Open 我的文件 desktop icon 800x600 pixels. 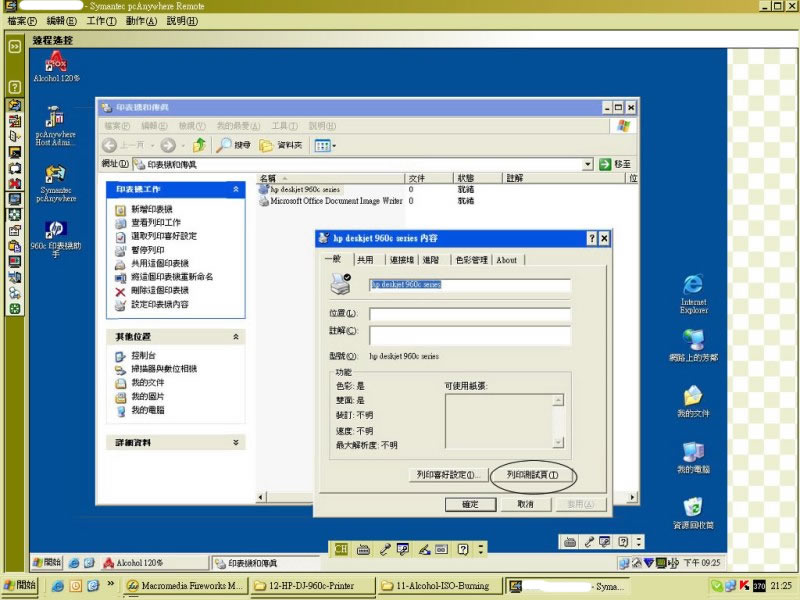pyautogui.click(x=693, y=402)
